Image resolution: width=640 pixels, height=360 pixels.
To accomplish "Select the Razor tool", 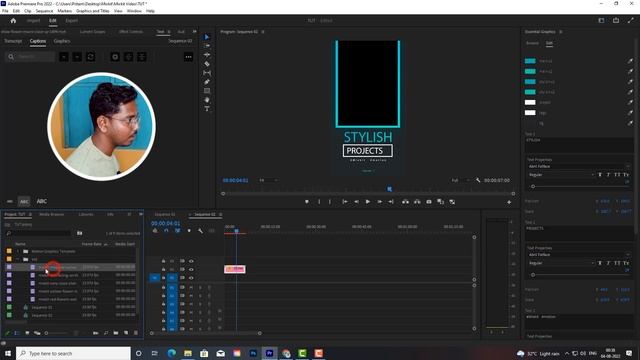I will [x=207, y=64].
